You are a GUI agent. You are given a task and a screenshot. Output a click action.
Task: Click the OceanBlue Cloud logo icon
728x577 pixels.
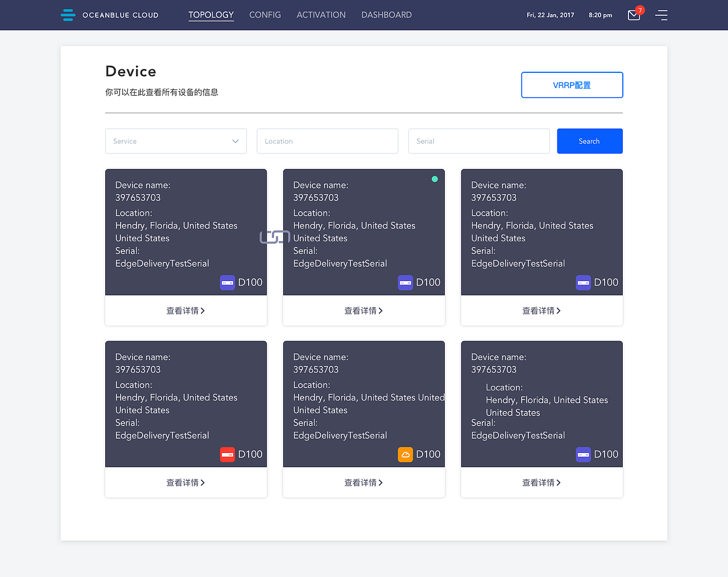pos(68,15)
